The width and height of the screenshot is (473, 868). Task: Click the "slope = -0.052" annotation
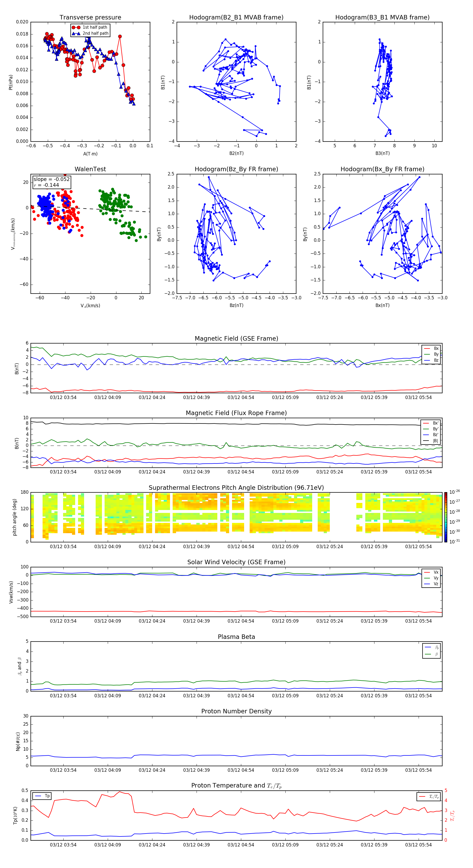pos(52,179)
